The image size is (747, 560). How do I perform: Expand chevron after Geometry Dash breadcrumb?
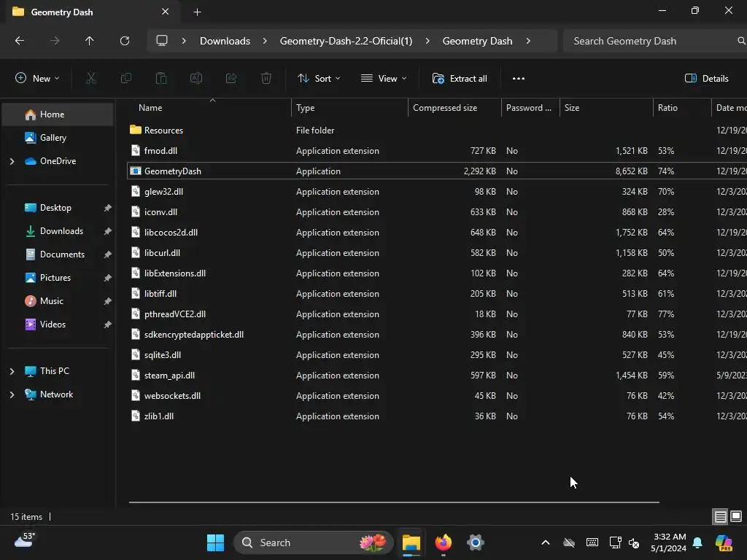pos(528,41)
